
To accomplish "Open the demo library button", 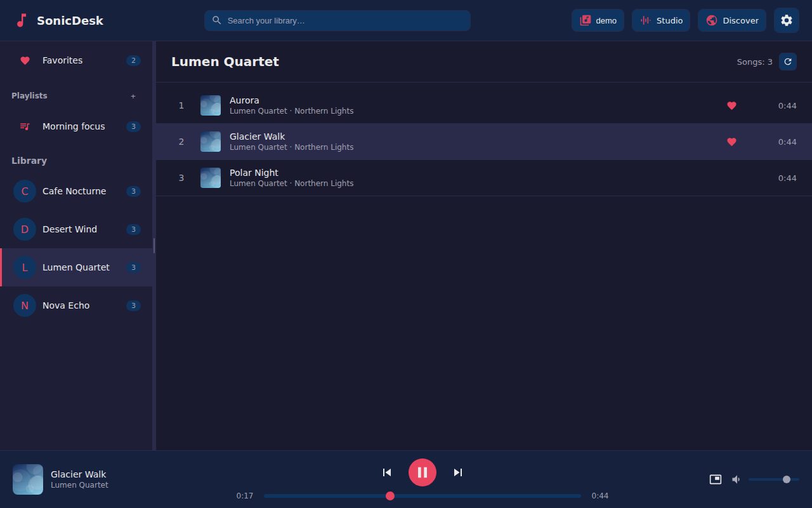I will click(x=598, y=20).
